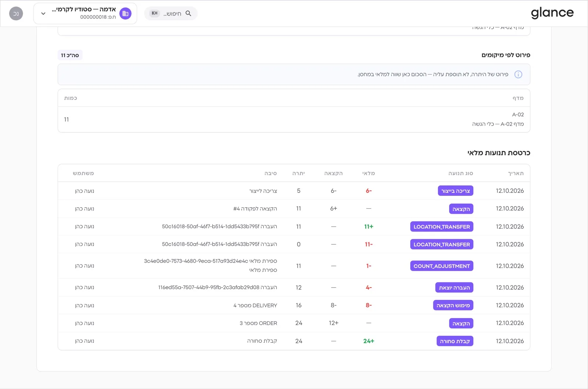Click the search magnifier icon
Viewport: 588px width, 389px height.
tap(188, 13)
